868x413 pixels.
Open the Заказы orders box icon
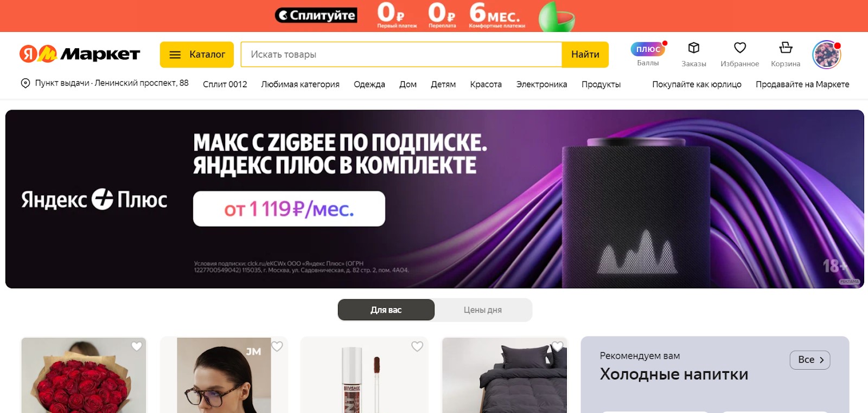693,48
